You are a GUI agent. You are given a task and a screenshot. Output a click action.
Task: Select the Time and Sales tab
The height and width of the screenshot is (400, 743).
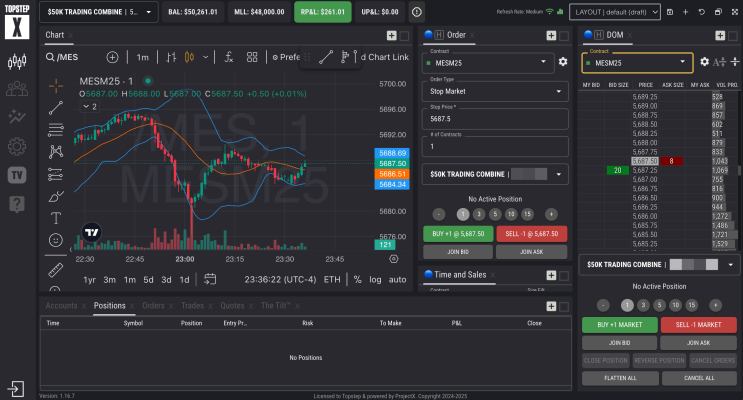click(x=460, y=275)
